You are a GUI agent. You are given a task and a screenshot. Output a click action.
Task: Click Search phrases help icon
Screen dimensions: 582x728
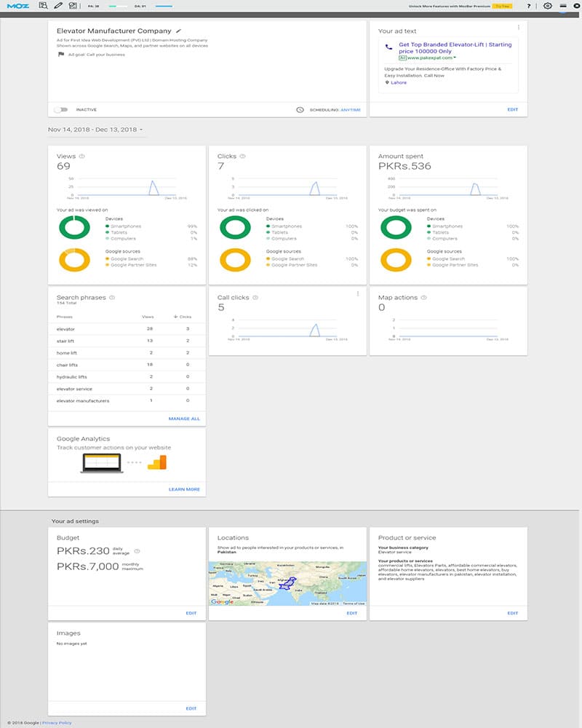tap(112, 297)
